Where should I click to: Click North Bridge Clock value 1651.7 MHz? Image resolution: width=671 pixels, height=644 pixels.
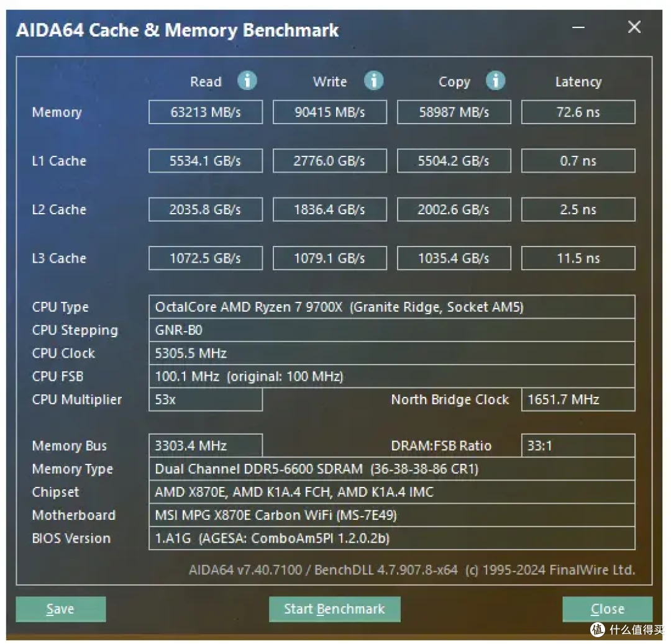click(578, 399)
